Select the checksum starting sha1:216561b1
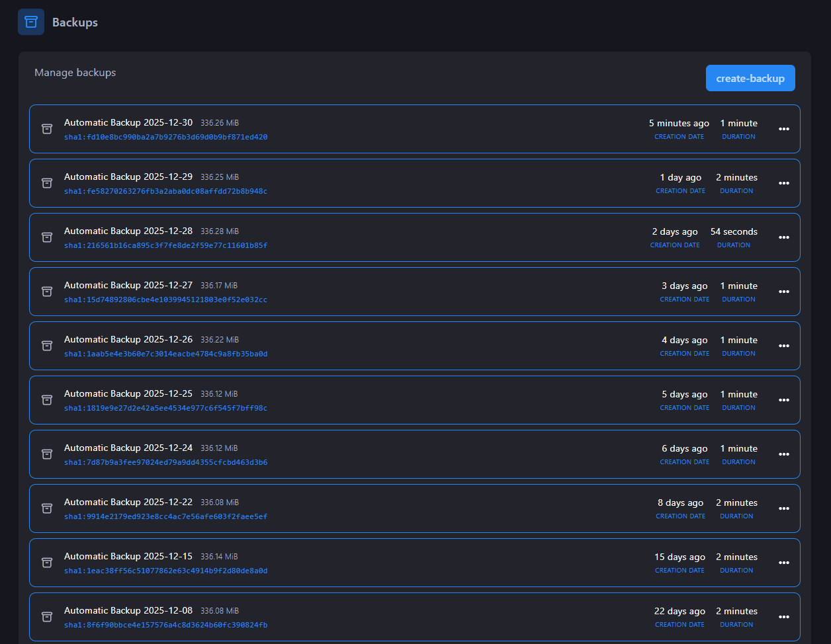This screenshot has width=831, height=644. (x=166, y=245)
